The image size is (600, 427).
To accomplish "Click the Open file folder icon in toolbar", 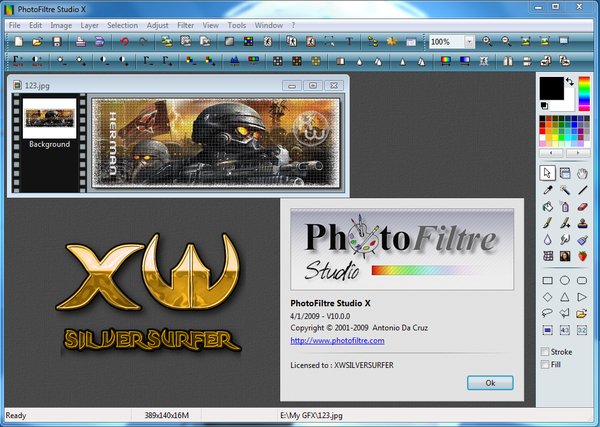I will coord(37,41).
